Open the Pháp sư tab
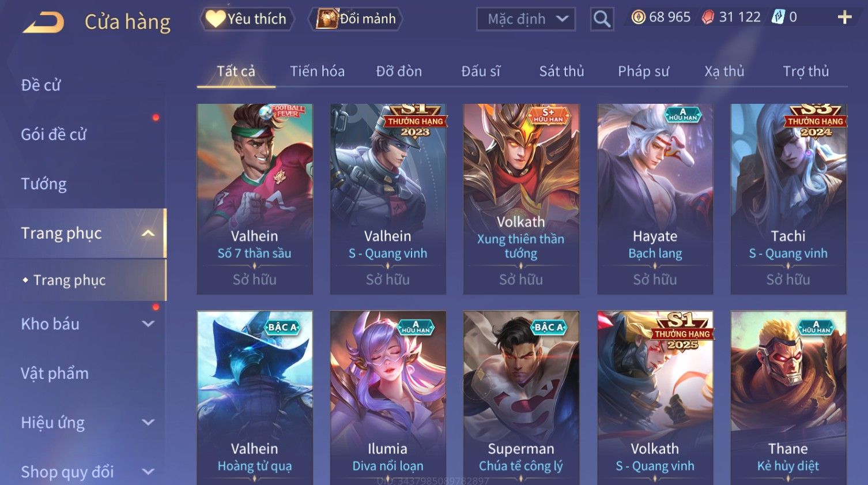This screenshot has width=868, height=485. click(643, 72)
